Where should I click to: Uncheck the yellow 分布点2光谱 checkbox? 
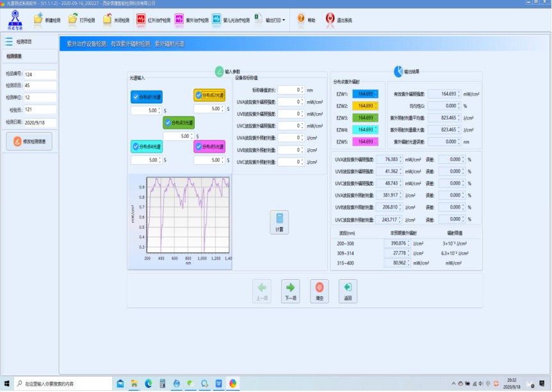(199, 95)
